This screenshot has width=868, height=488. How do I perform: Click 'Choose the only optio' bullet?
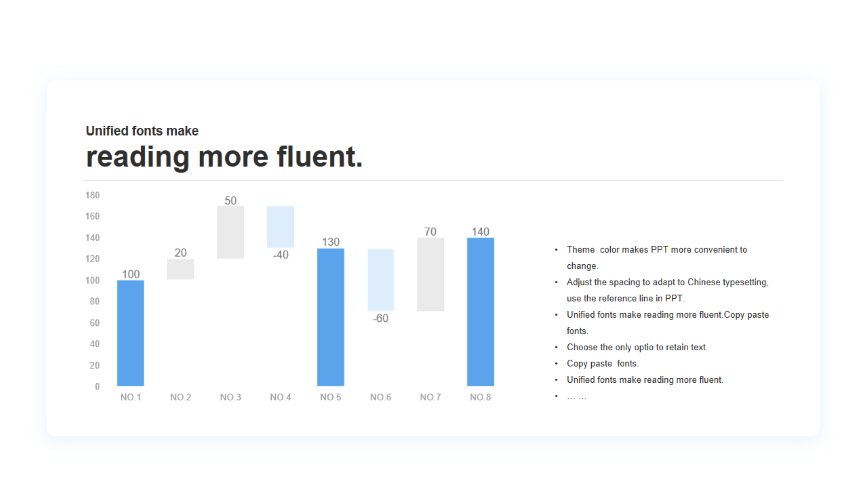[x=637, y=347]
